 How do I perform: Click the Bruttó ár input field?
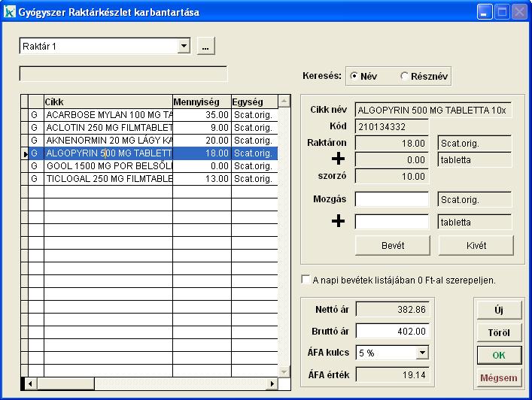(391, 330)
